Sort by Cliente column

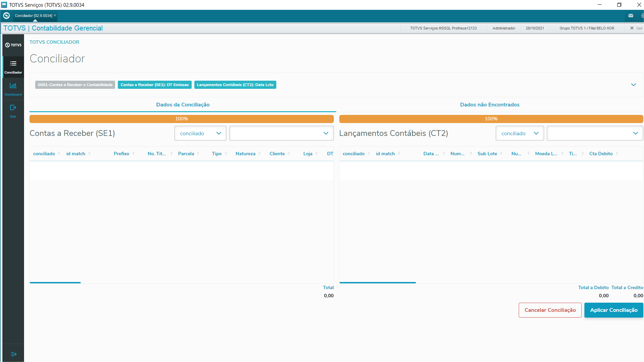tap(289, 154)
